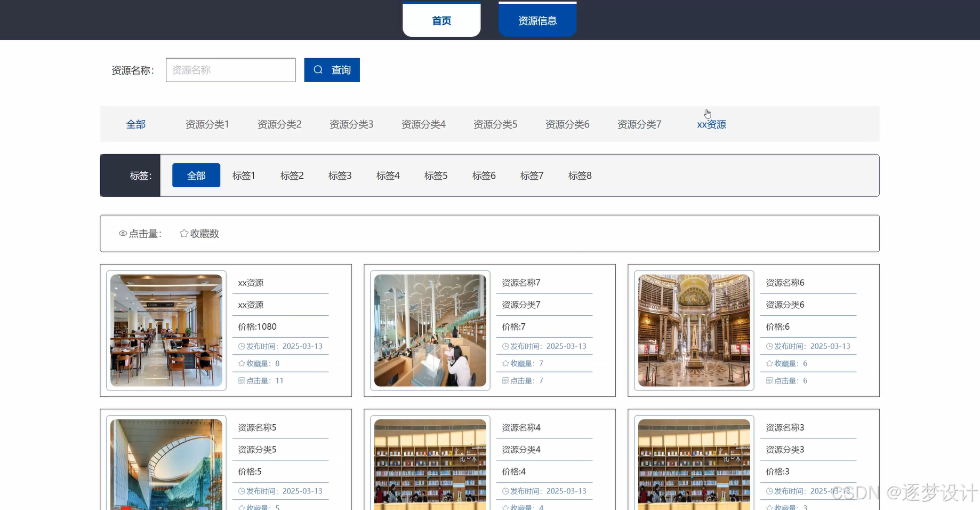Filter by 资源分类7
The width and height of the screenshot is (980, 510).
coord(639,124)
